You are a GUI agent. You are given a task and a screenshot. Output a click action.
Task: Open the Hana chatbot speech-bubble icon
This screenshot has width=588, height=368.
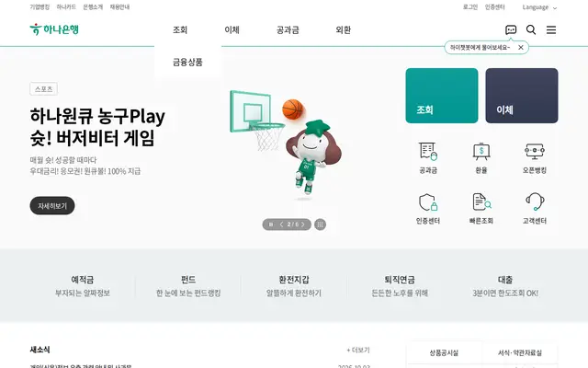511,29
